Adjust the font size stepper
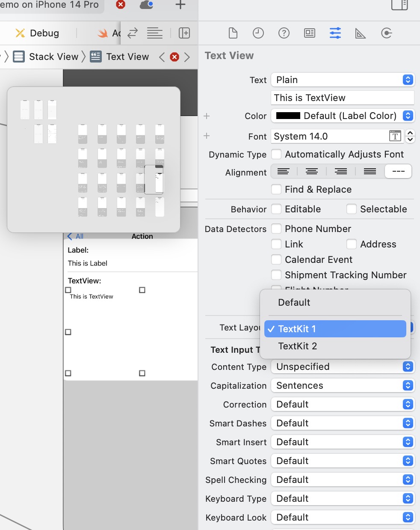 [x=410, y=136]
